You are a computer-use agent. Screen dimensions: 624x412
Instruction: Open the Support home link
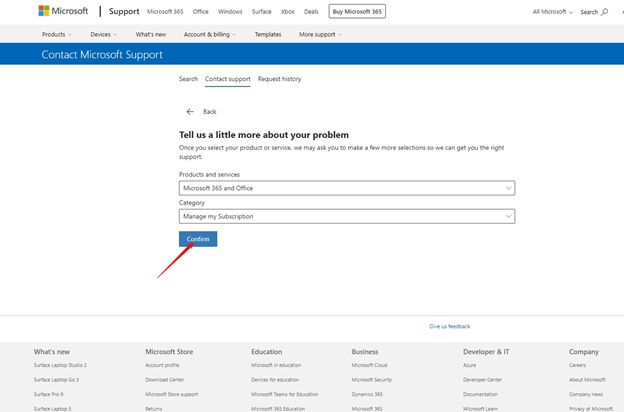tap(124, 12)
